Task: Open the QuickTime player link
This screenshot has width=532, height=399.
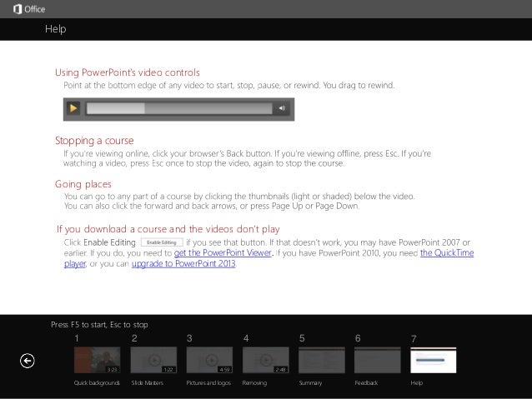Action: pyautogui.click(x=447, y=253)
